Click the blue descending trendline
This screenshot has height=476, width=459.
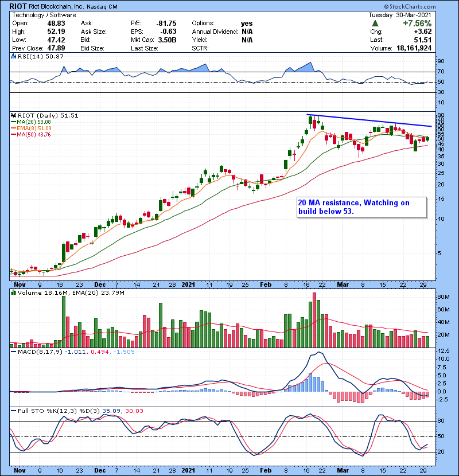tap(369, 120)
